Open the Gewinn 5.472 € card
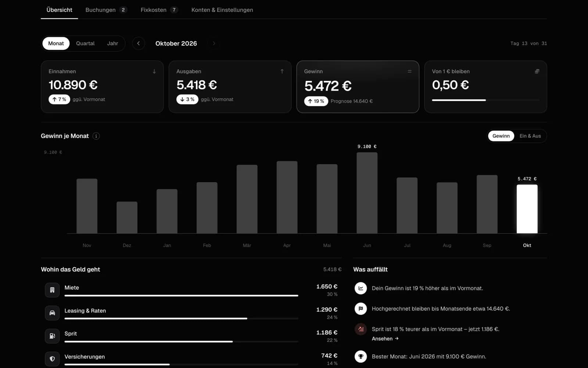Viewport: 588px width, 368px height. [358, 87]
